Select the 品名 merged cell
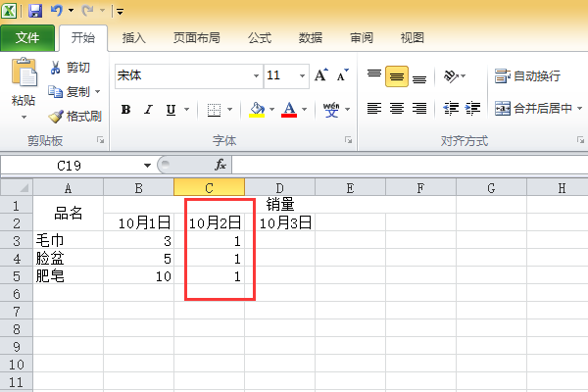This screenshot has height=392, width=588. [68, 214]
